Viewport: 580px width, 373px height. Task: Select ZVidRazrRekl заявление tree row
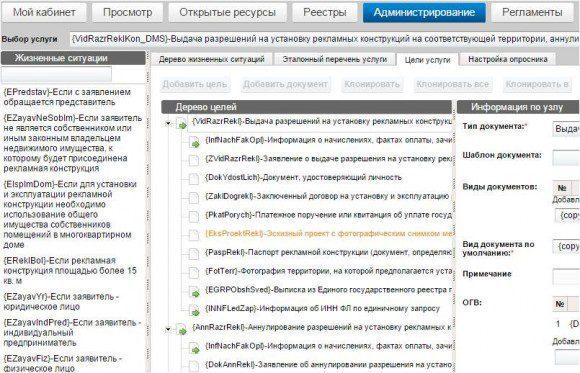(328, 159)
